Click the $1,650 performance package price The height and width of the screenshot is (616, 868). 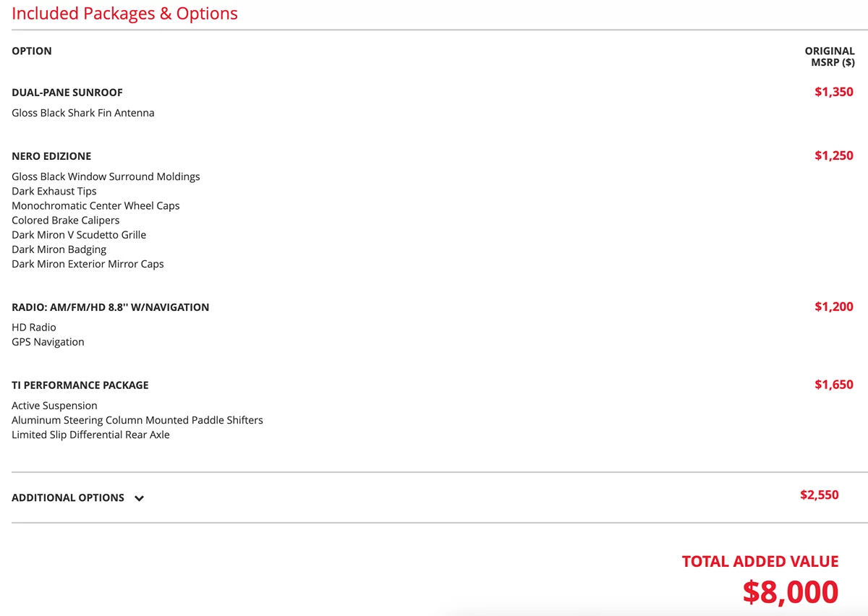(833, 385)
